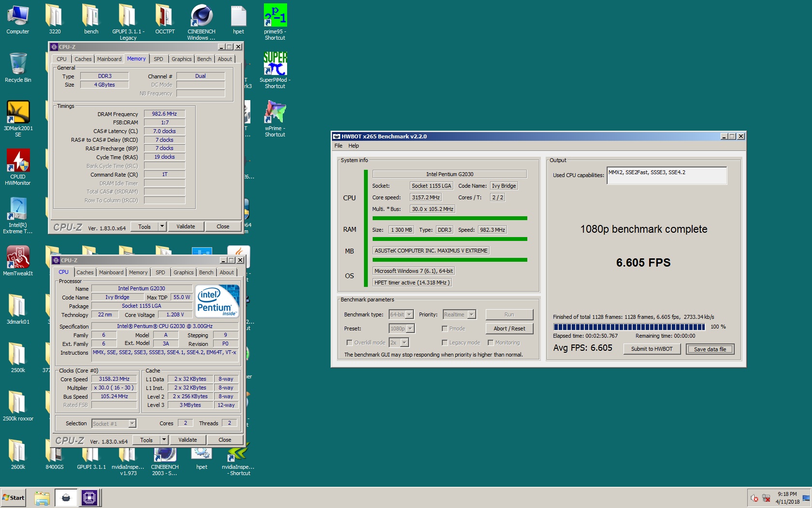Open CPUID HWMonitor icon
Screen dimensions: 812x508
[x=18, y=167]
